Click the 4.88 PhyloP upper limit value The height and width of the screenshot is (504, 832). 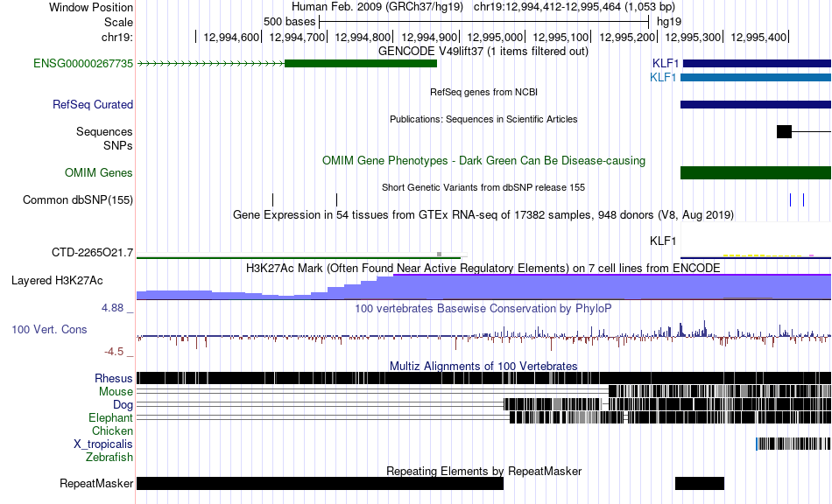112,308
